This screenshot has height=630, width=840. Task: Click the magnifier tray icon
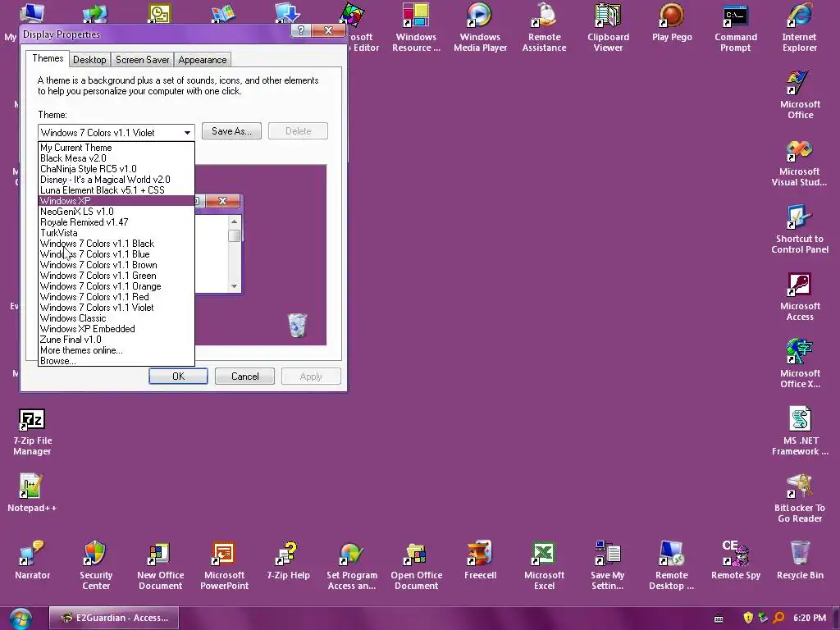779,618
